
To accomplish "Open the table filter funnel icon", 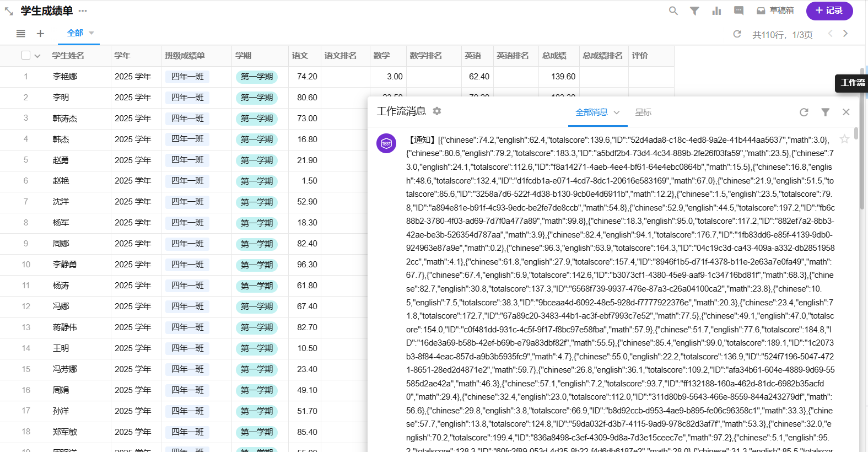I will (694, 10).
